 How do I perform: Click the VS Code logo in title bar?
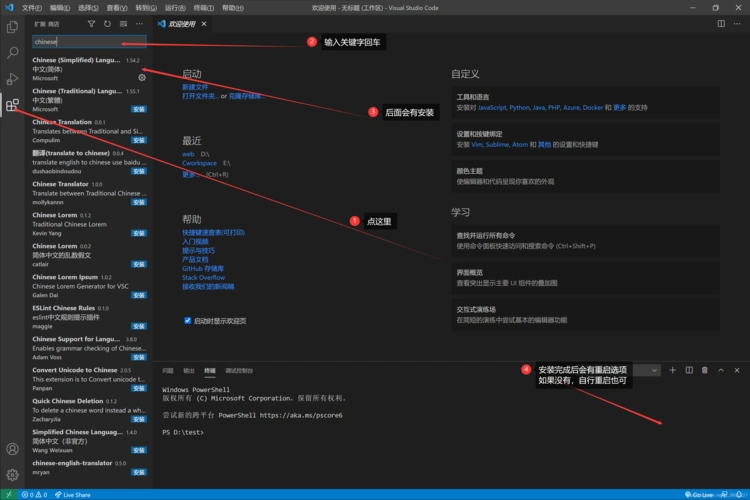click(x=9, y=8)
